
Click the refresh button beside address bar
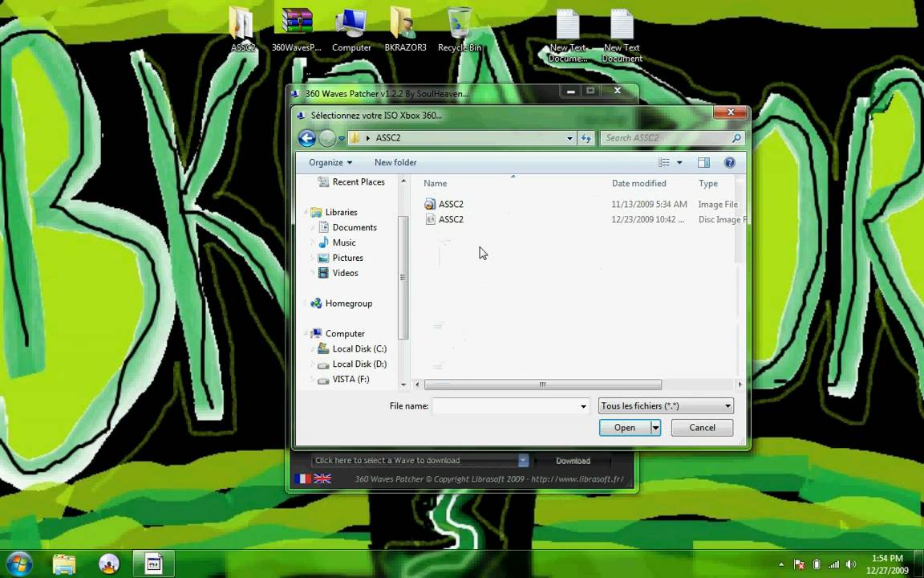tap(586, 138)
